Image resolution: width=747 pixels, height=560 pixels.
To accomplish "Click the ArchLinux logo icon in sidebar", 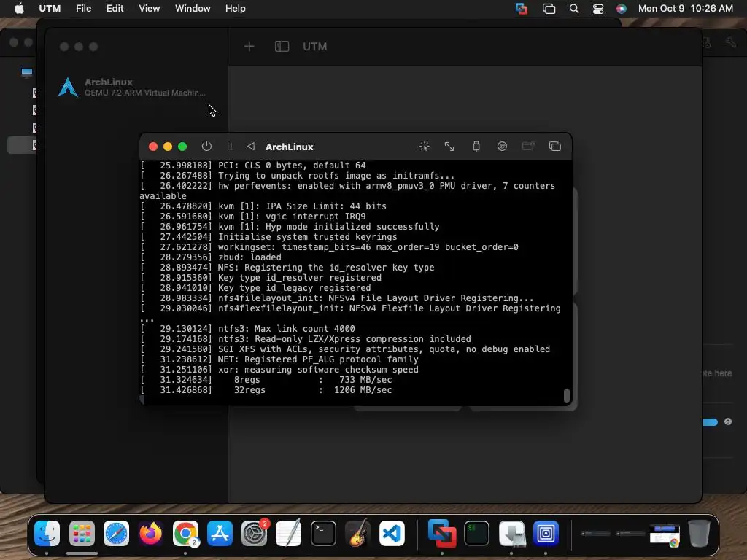I will tap(68, 87).
